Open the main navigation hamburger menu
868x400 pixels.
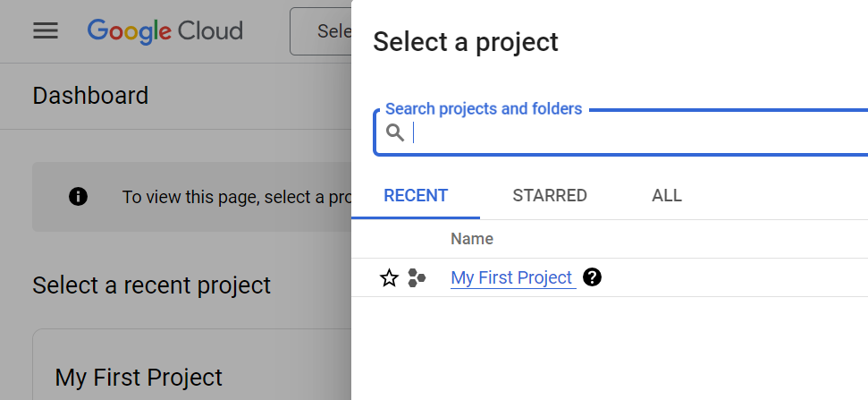(46, 31)
